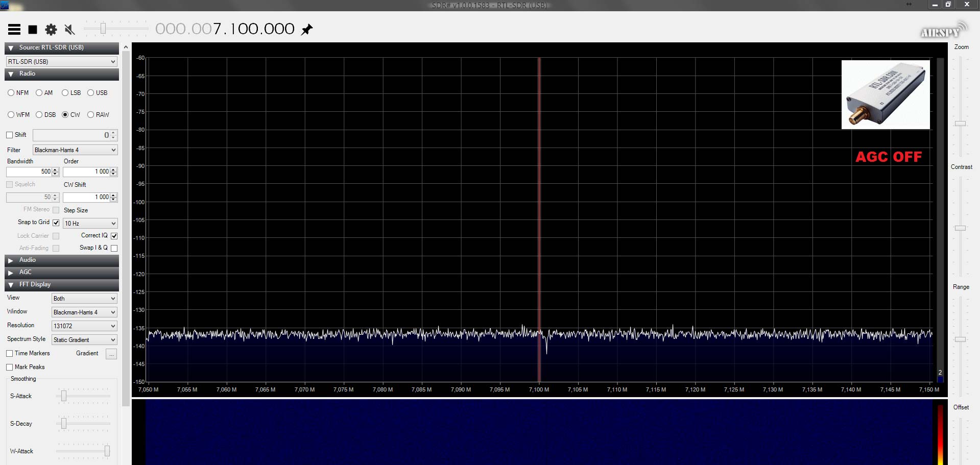Screen dimensions: 980x465
Task: Enable the Mark Peaks checkbox
Action: [10, 368]
